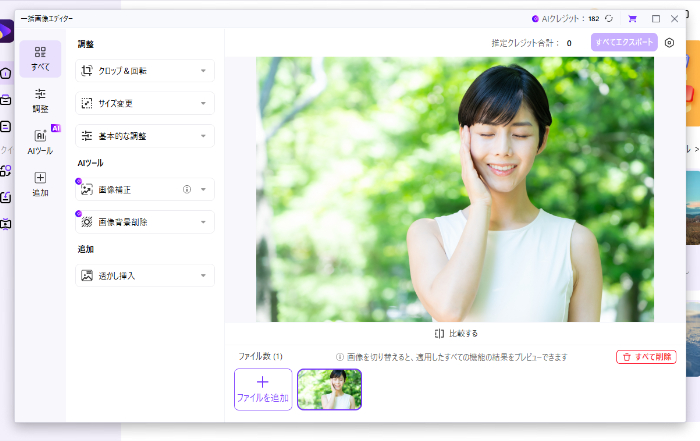Click the background removal icon in 画像背景削除 row
Screen dimensions: 700x441
tap(87, 222)
